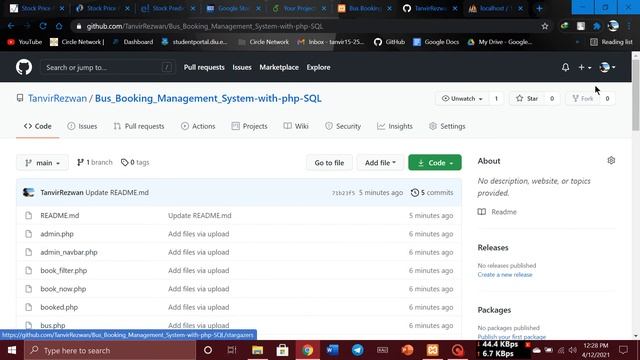Open File Explorer from the taskbar
This screenshot has width=640, height=360.
pos(257,350)
